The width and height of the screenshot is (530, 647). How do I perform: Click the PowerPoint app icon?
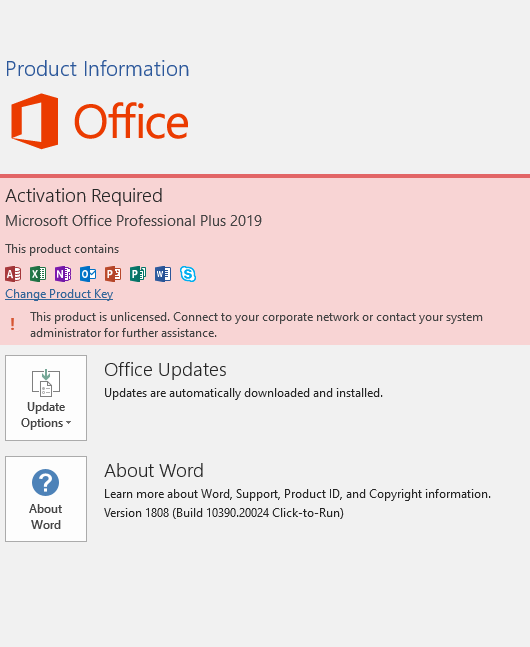(113, 274)
